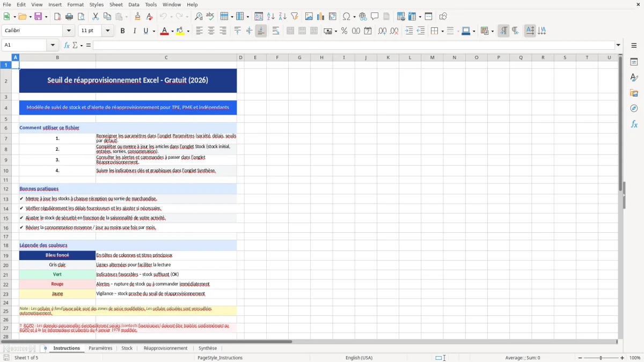Apply red font color

[164, 31]
